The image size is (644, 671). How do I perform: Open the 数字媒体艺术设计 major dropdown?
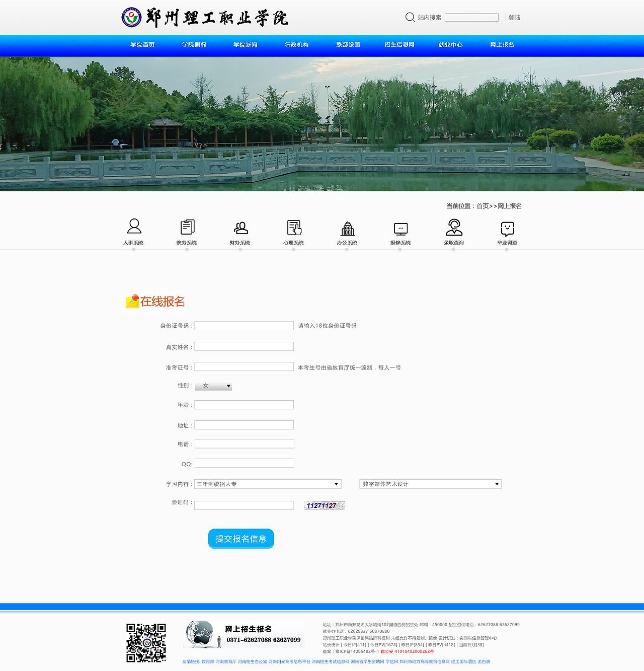[430, 484]
